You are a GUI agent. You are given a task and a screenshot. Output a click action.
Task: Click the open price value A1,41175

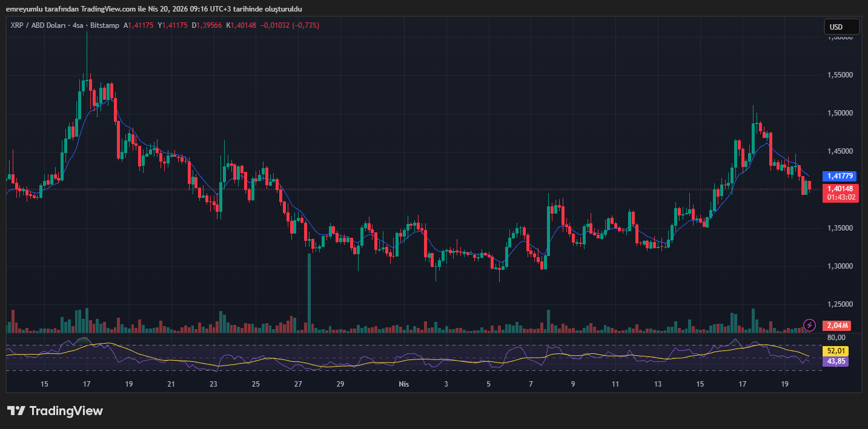[x=137, y=25]
